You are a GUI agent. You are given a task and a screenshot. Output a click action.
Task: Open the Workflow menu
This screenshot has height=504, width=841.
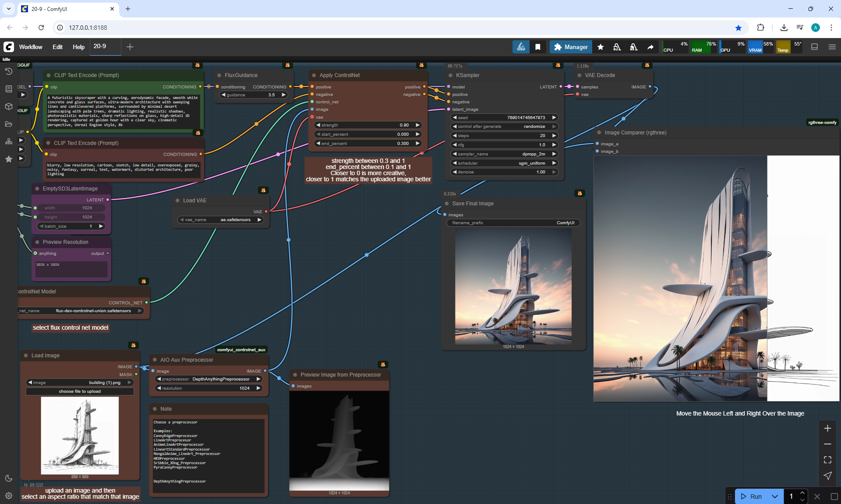click(x=31, y=47)
